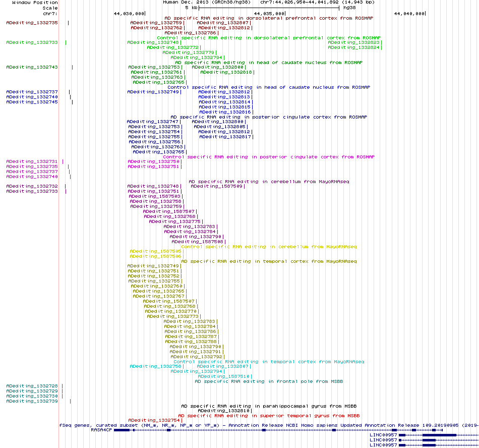The width and height of the screenshot is (479, 448).
Task: Select item ADediting_1332760
Action: click(156, 287)
